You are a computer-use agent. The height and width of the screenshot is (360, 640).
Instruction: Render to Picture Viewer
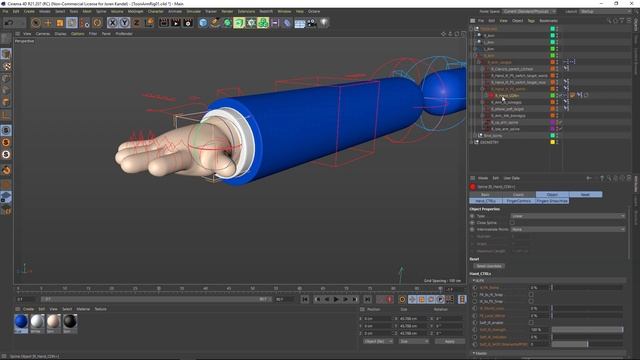click(176, 23)
